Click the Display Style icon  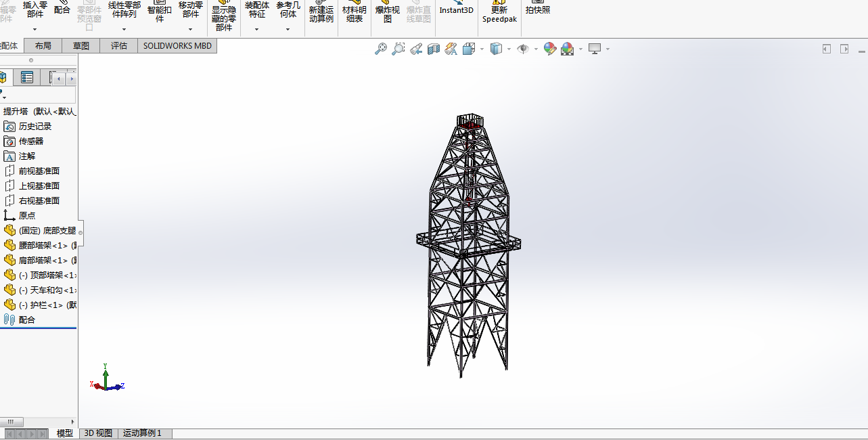point(496,49)
